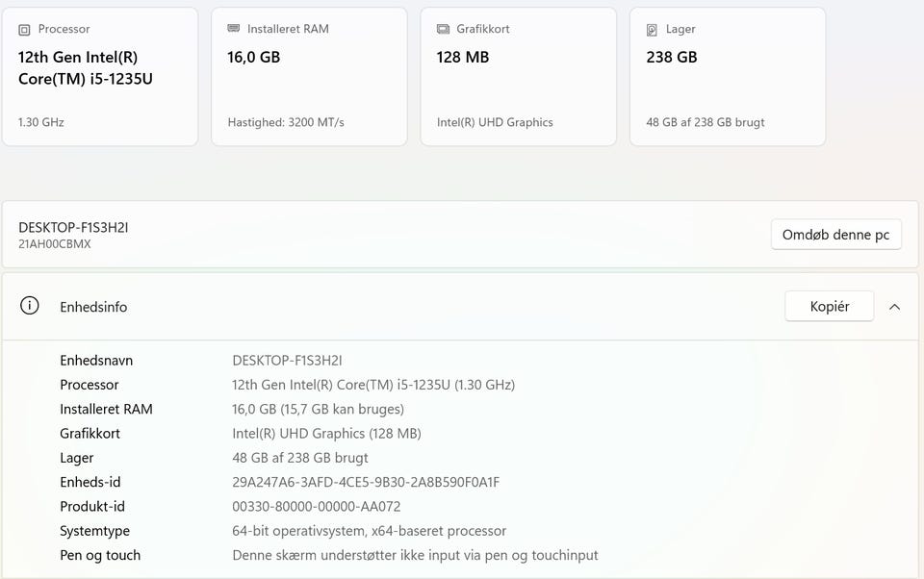
Task: Click the Pen og touch label
Action: pyautogui.click(x=100, y=556)
